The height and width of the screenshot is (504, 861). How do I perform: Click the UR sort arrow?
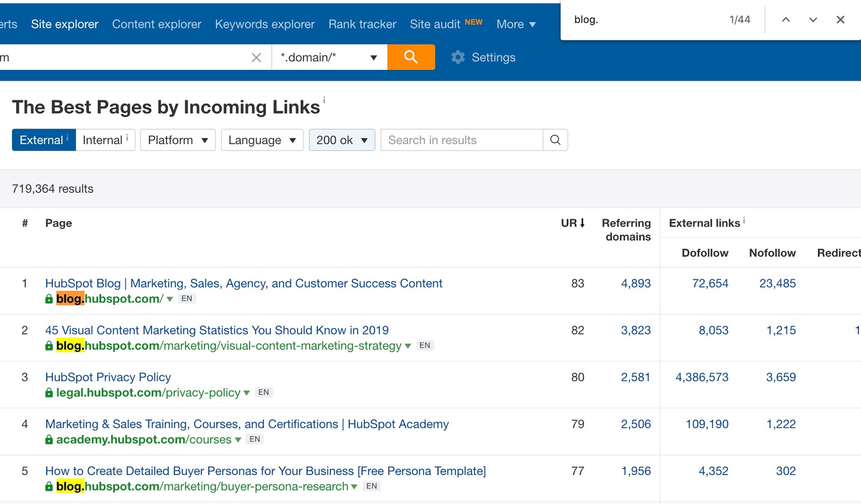(582, 223)
